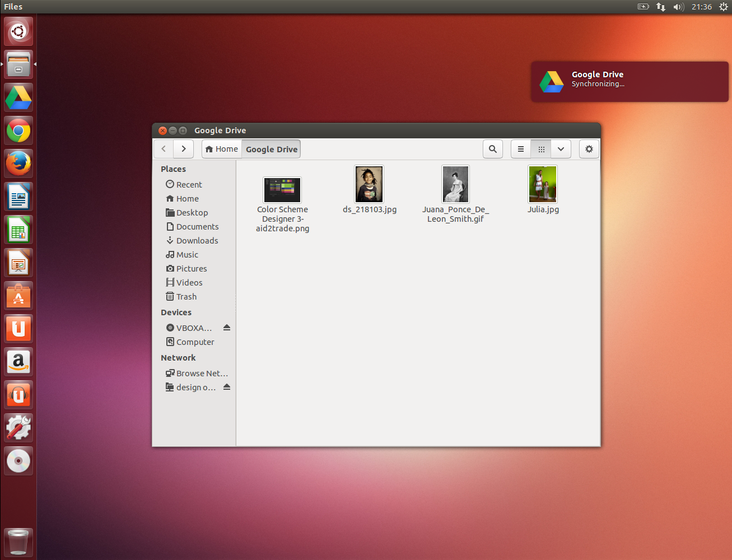Viewport: 732px width, 560px height.
Task: Click the search icon in Files toolbar
Action: [x=493, y=149]
